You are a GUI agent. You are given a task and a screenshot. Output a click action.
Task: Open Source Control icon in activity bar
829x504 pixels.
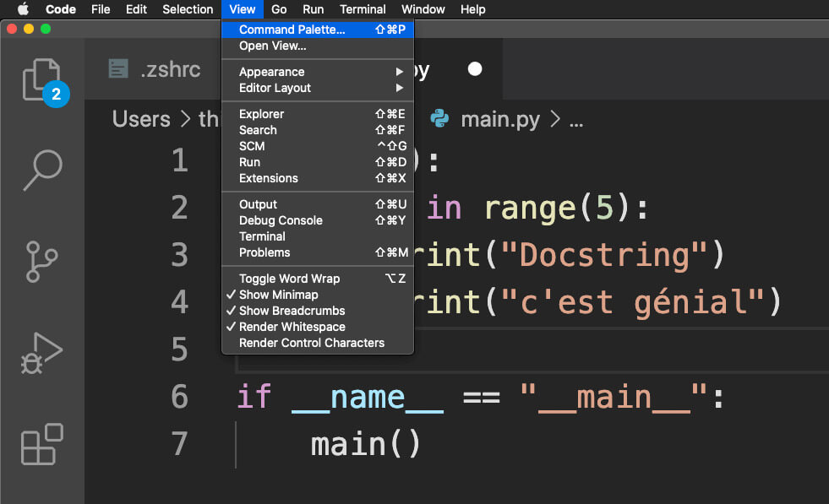[x=41, y=262]
